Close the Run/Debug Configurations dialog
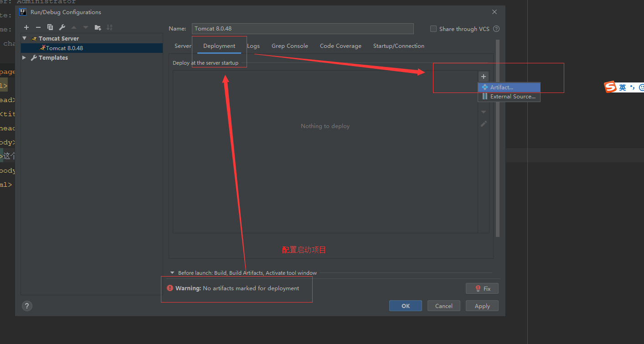 point(495,12)
